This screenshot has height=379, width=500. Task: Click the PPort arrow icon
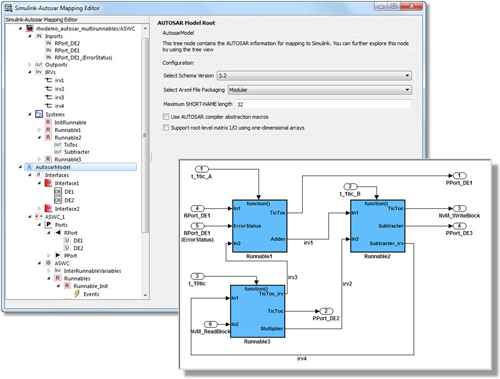(x=58, y=255)
